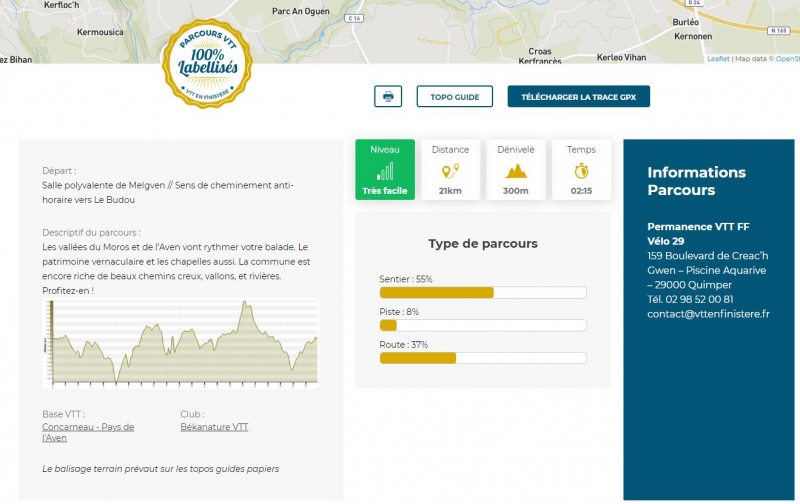
Task: Select the Niveau Très facile tile
Action: pyautogui.click(x=385, y=170)
